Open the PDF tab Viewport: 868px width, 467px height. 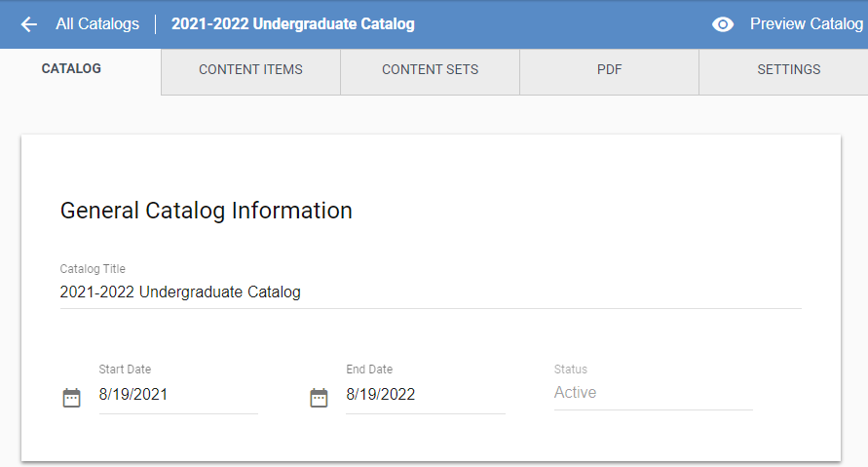coord(610,71)
